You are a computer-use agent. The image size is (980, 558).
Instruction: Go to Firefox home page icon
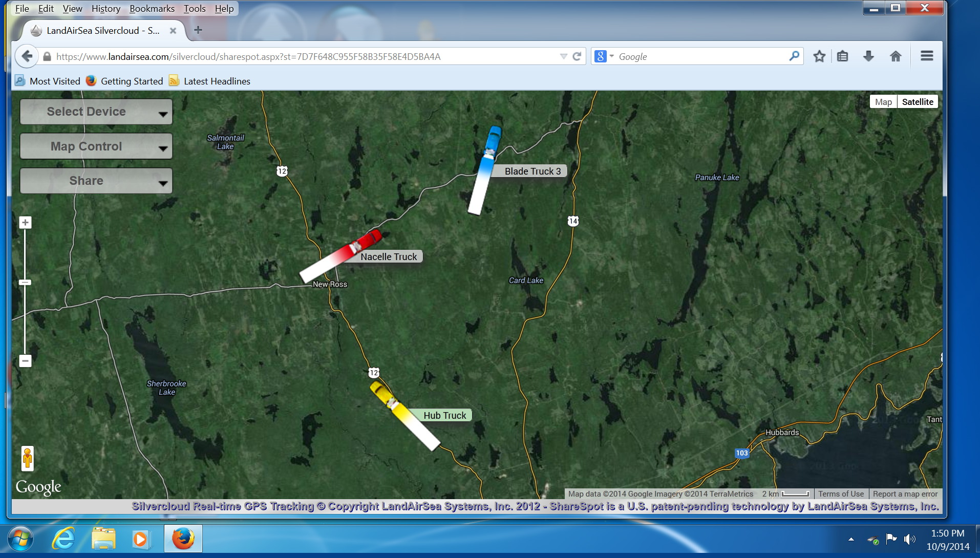click(896, 56)
